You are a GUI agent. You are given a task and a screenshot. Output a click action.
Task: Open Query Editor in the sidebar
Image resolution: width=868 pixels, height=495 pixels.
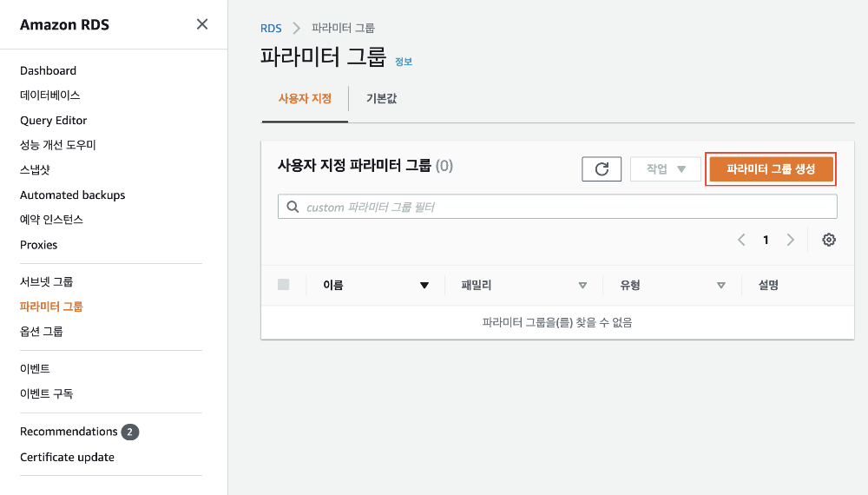click(x=53, y=120)
